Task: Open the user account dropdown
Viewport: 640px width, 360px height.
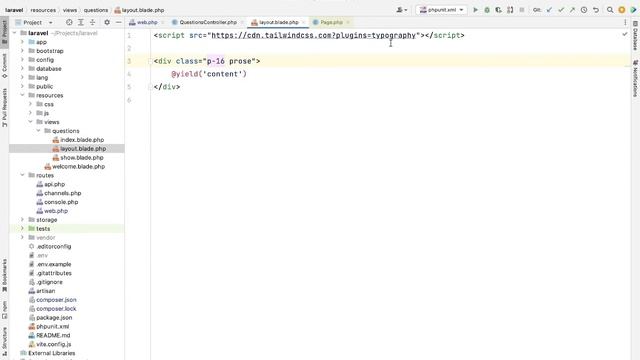Action: pyautogui.click(x=402, y=10)
